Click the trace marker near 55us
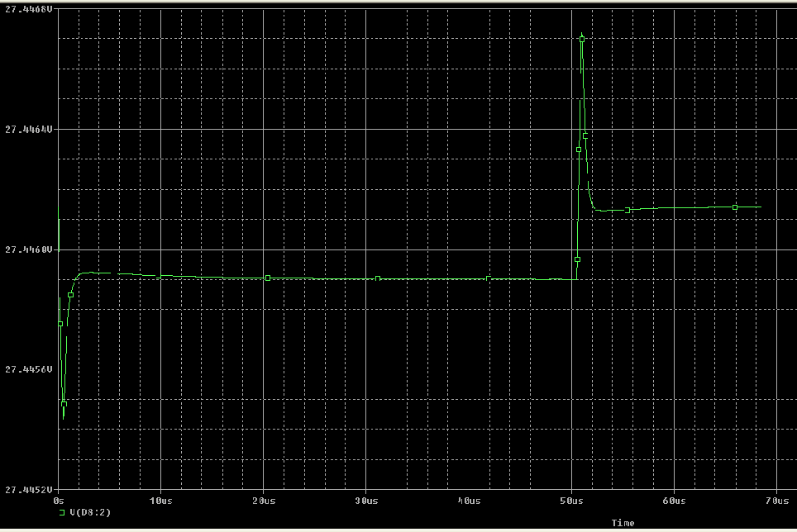The width and height of the screenshot is (797, 532). click(628, 210)
